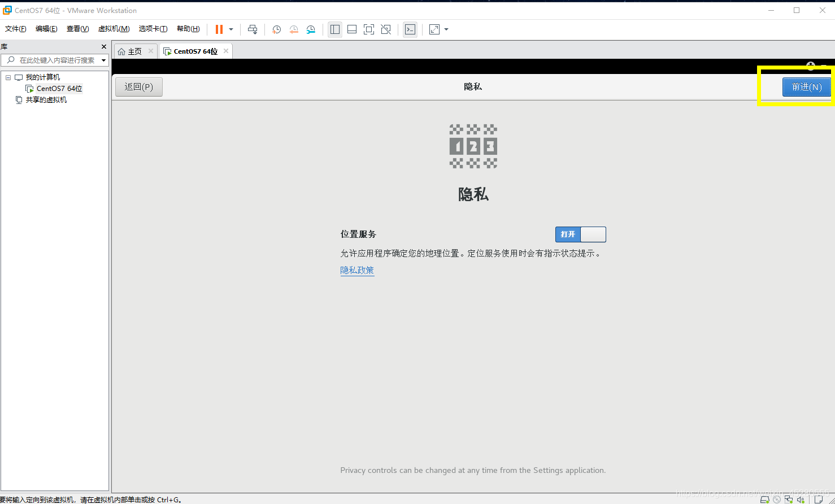835x504 pixels.
Task: Toggle the library sidebar view
Action: tap(335, 29)
